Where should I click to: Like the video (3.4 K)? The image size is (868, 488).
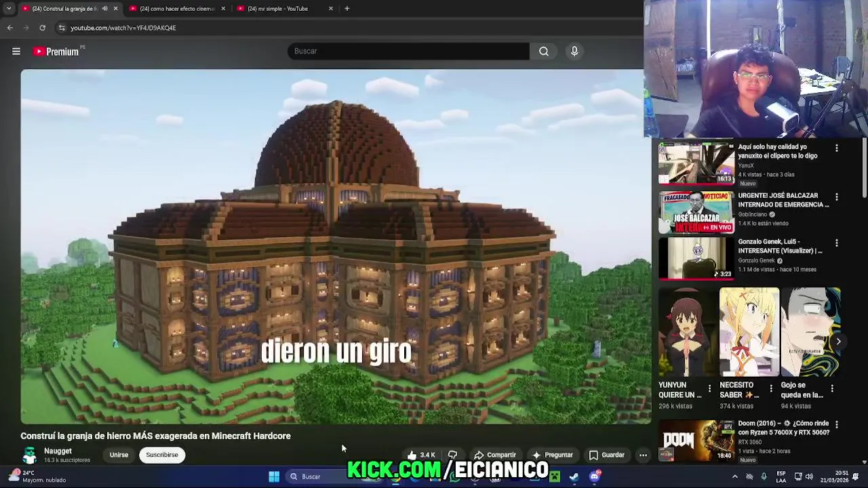421,455
